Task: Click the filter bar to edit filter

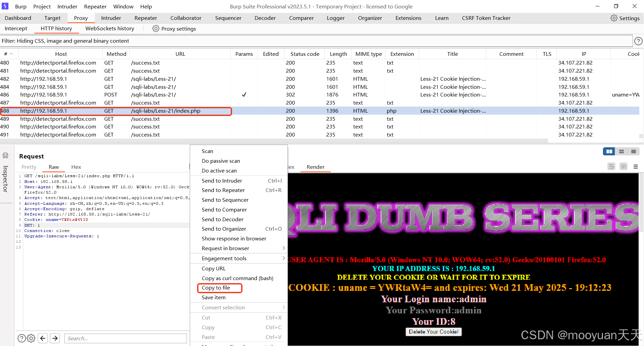Action: [x=316, y=41]
